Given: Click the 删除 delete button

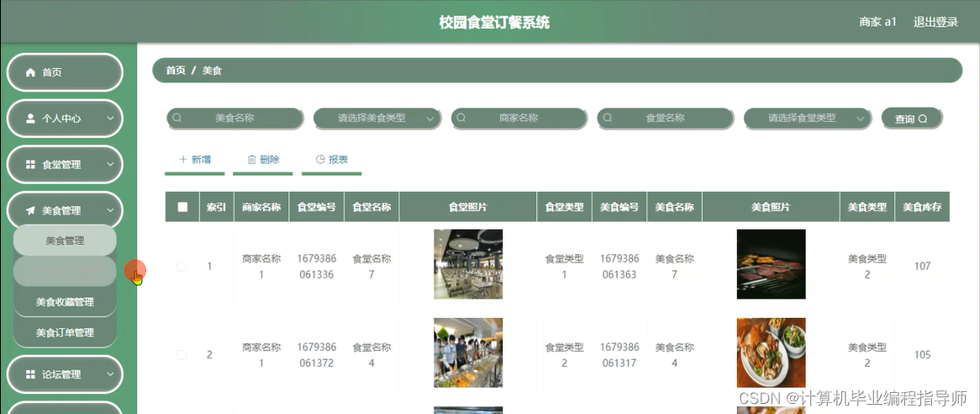Looking at the screenshot, I should pos(262,161).
